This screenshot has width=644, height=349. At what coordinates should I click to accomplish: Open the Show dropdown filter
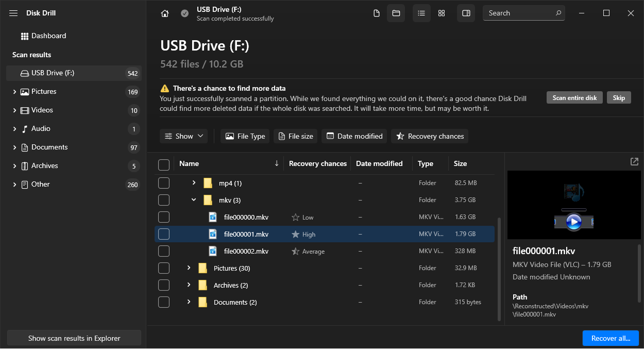point(184,136)
